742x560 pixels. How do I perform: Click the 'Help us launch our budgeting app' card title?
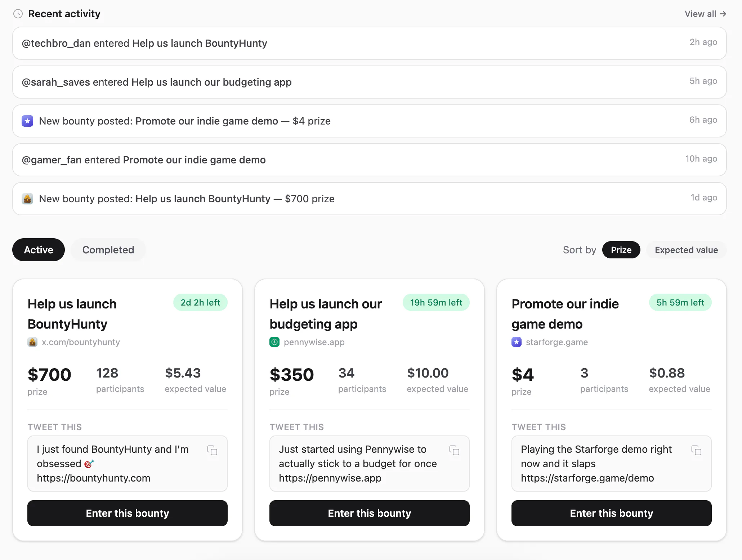(x=326, y=314)
